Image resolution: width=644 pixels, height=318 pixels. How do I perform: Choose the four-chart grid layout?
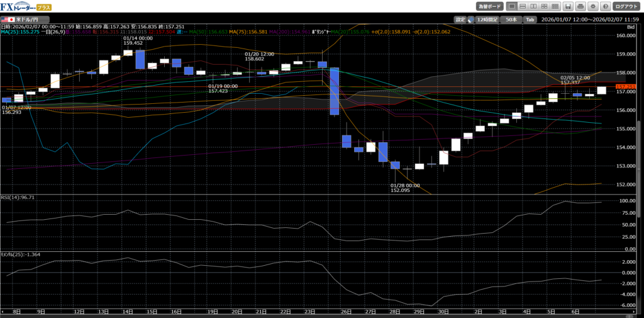tap(545, 6)
